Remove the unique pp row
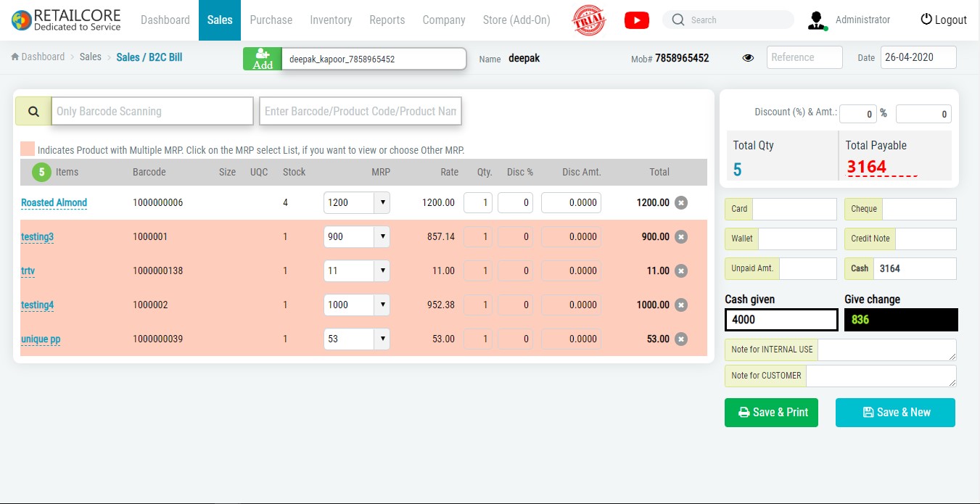 click(680, 339)
